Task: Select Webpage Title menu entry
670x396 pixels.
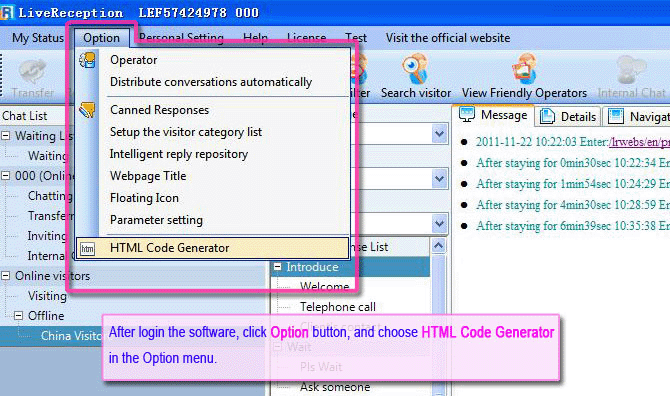Action: tap(148, 176)
